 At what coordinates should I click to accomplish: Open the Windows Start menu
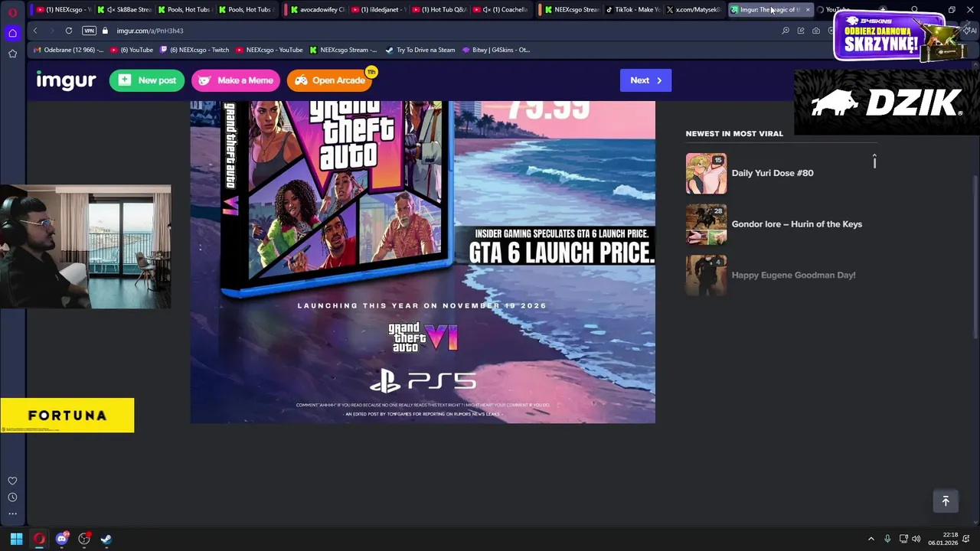(16, 539)
